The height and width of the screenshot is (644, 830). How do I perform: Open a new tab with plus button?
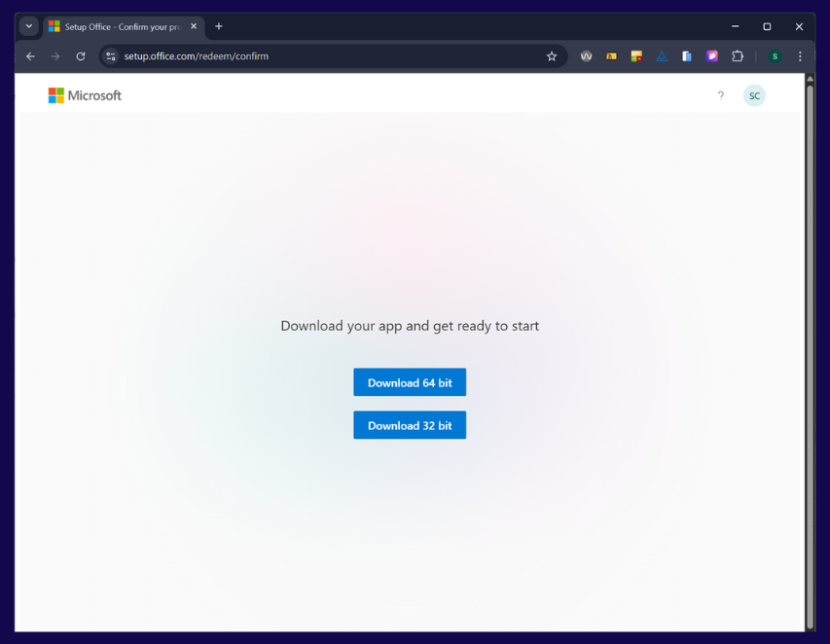tap(219, 26)
